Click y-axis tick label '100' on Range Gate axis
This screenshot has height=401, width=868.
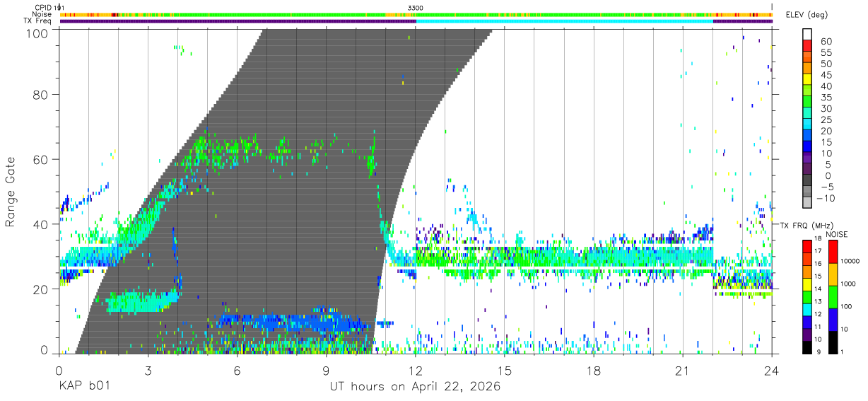(x=38, y=33)
